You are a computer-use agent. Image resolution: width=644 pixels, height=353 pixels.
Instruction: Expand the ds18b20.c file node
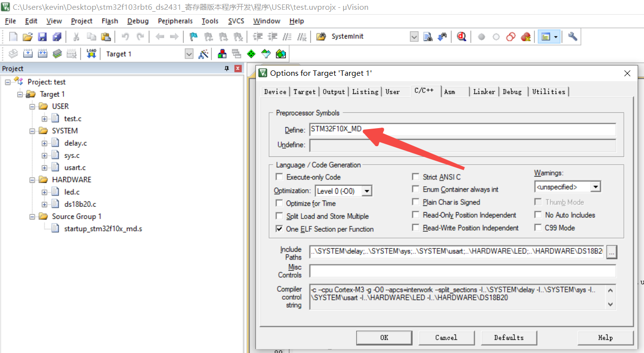(x=45, y=204)
